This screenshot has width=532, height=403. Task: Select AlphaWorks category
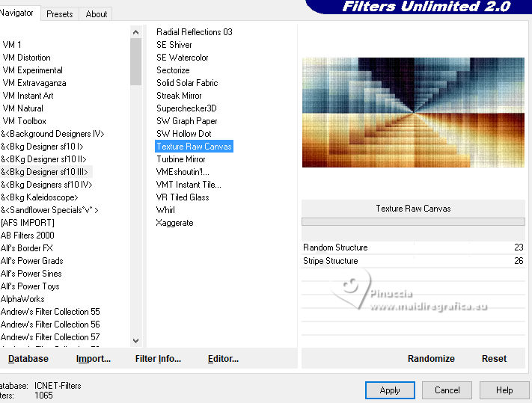tap(22, 299)
